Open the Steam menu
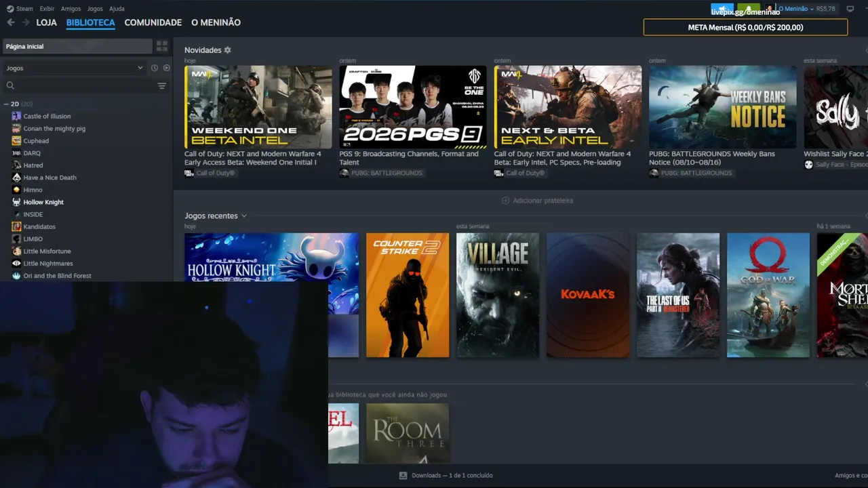Image resolution: width=868 pixels, height=488 pixels. pyautogui.click(x=24, y=9)
